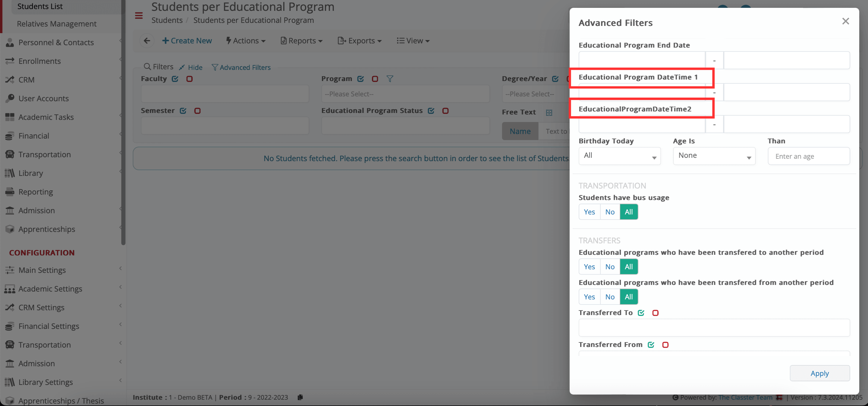Click the Reporting printer icon
This screenshot has width=868, height=406.
pyautogui.click(x=10, y=192)
